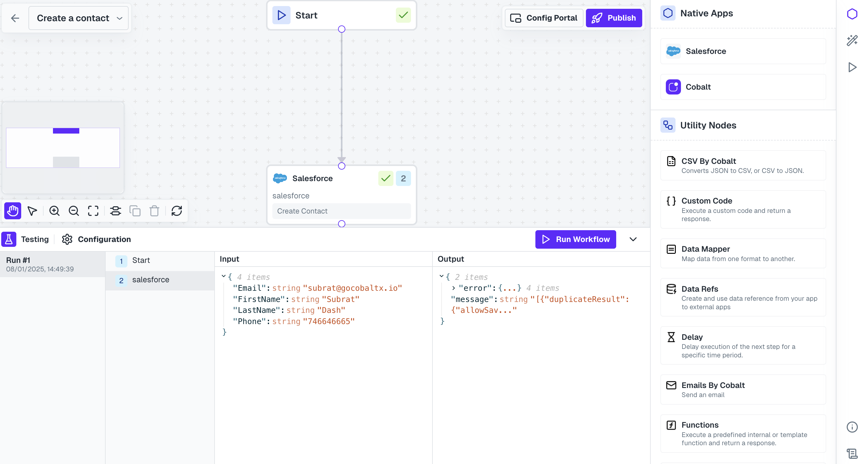The height and width of the screenshot is (464, 868).
Task: Delete the selected node
Action: (154, 211)
